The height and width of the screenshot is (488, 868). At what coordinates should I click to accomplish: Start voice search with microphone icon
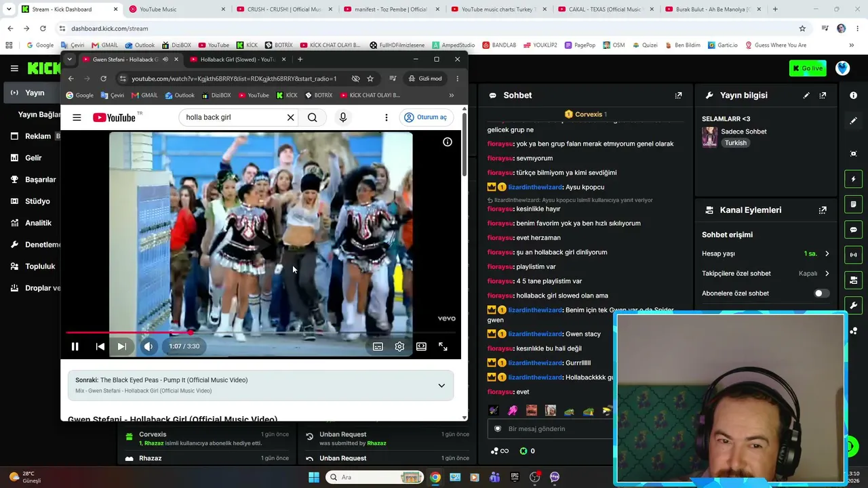pos(343,117)
